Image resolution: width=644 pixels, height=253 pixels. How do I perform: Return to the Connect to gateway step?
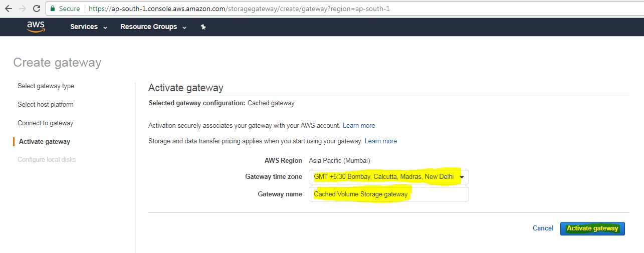[45, 123]
